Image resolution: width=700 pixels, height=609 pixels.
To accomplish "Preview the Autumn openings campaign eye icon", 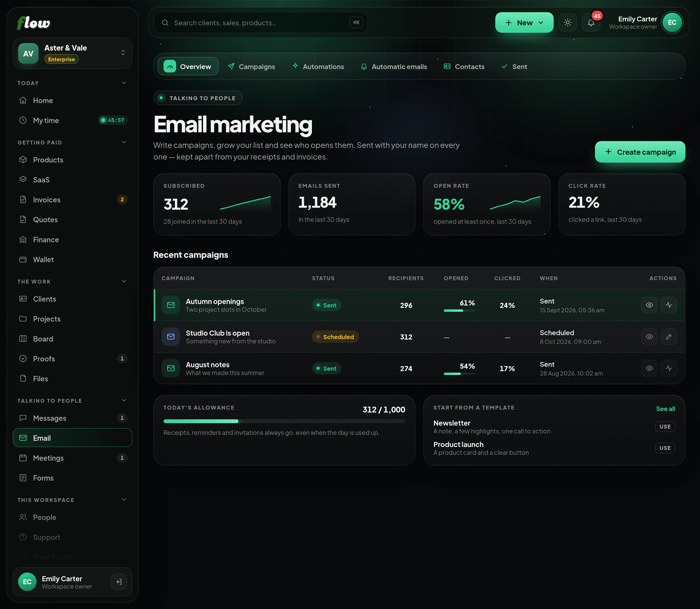I will tap(649, 305).
